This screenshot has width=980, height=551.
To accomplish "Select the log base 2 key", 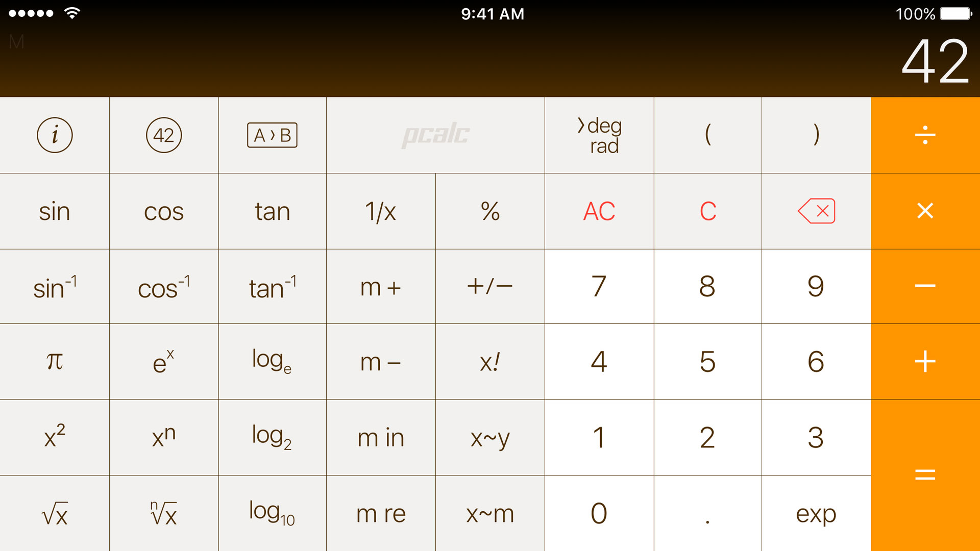I will [x=273, y=437].
